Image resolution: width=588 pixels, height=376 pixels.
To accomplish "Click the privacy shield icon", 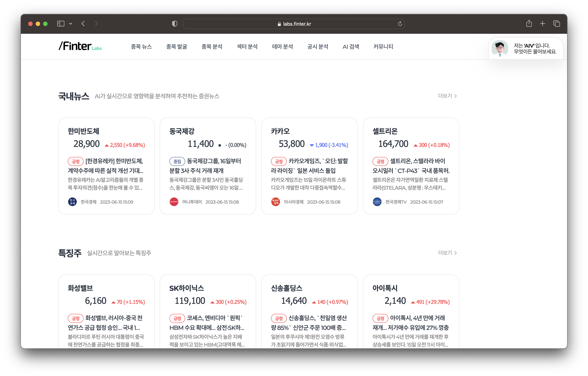I will (175, 24).
